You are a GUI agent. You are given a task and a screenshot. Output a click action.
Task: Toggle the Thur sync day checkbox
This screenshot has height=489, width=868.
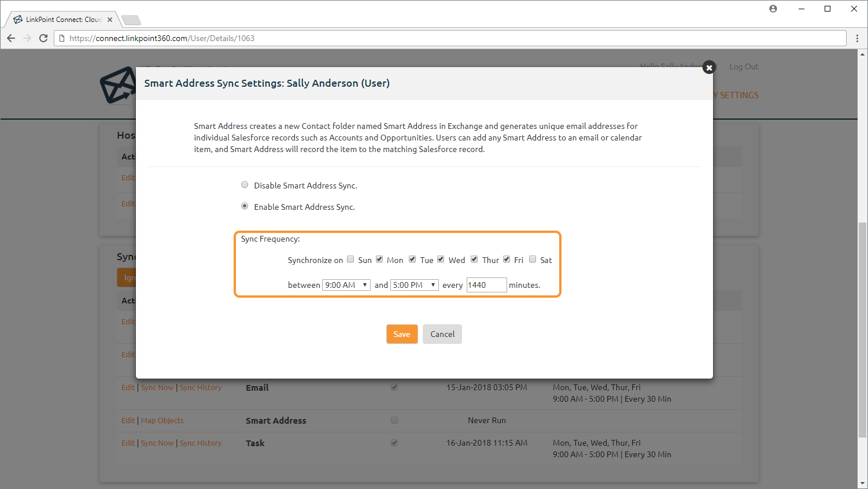474,259
